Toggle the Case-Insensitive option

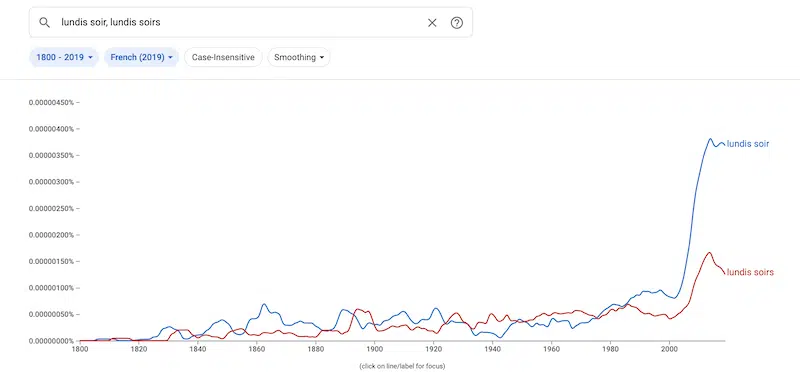223,57
